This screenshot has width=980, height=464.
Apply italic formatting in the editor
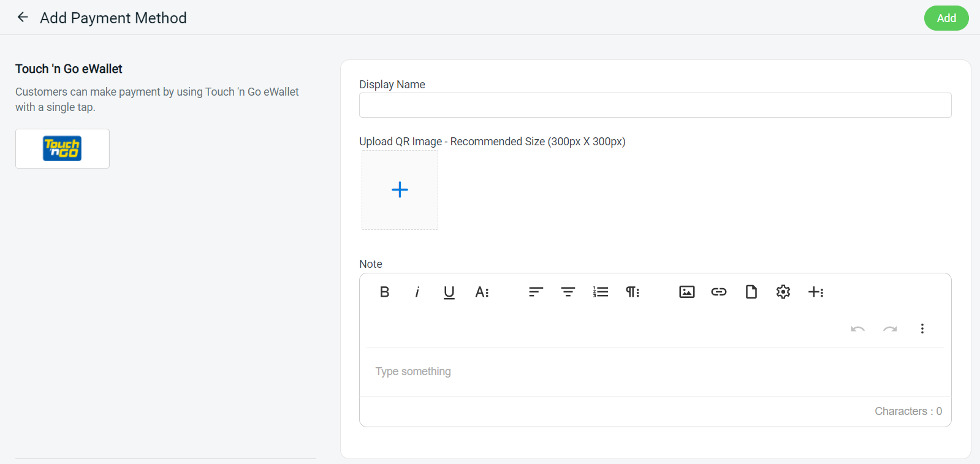[417, 292]
